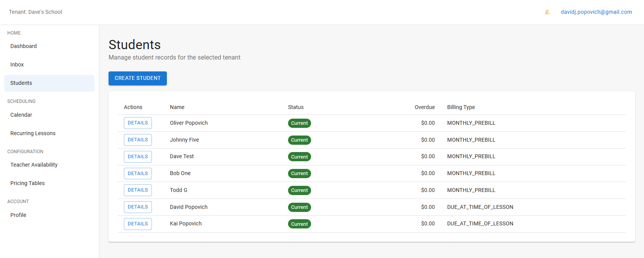The width and height of the screenshot is (644, 258).
Task: Click $0.00 overdue for Oliver Popovich
Action: pyautogui.click(x=428, y=123)
